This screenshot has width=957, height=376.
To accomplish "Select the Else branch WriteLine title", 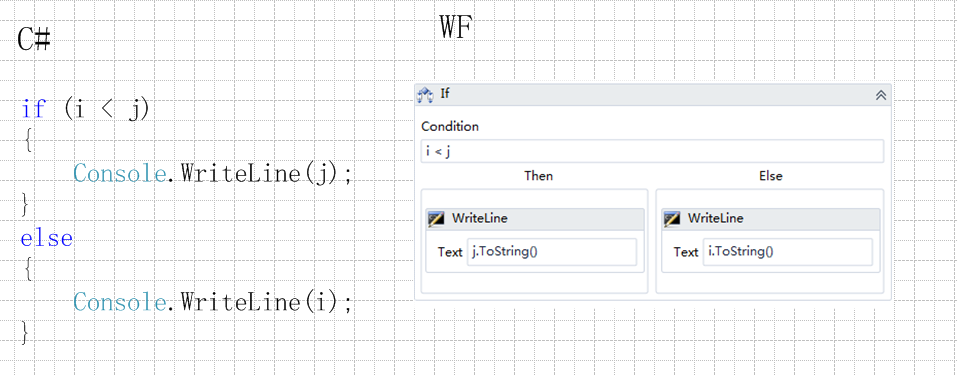I will [x=715, y=219].
